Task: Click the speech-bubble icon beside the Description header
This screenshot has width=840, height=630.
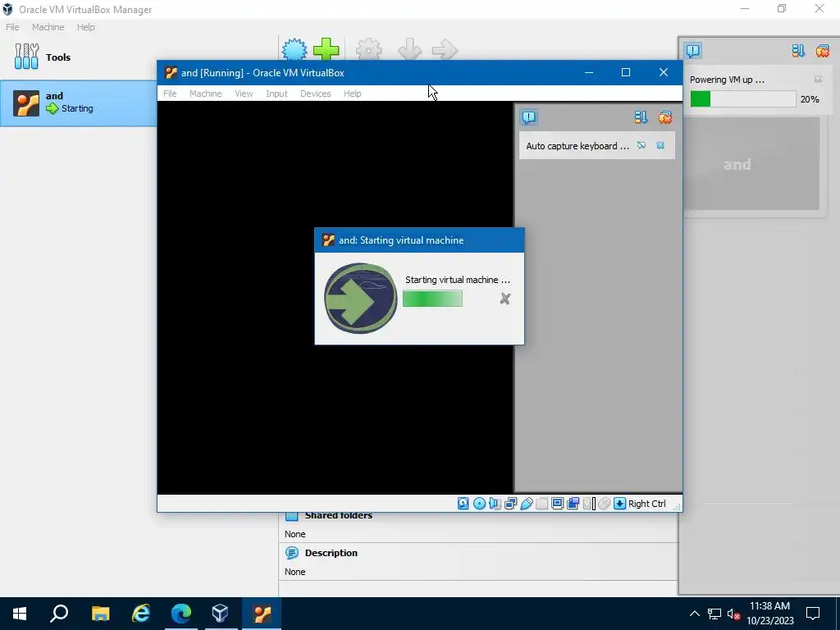Action: pyautogui.click(x=292, y=553)
